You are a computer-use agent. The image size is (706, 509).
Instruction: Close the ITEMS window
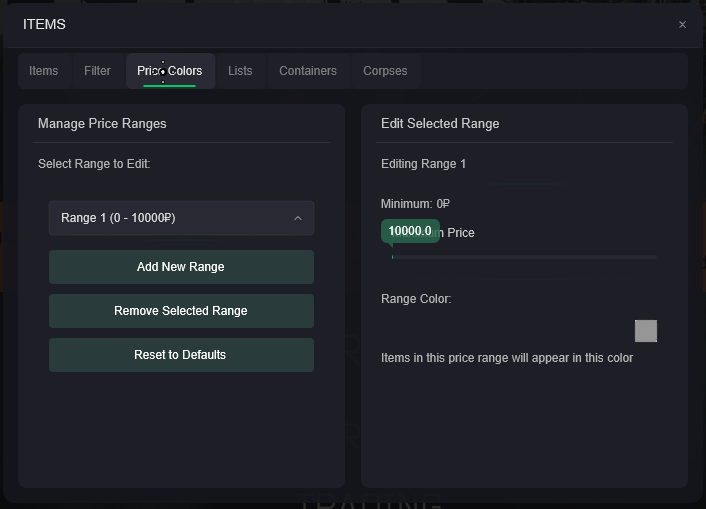(x=682, y=24)
